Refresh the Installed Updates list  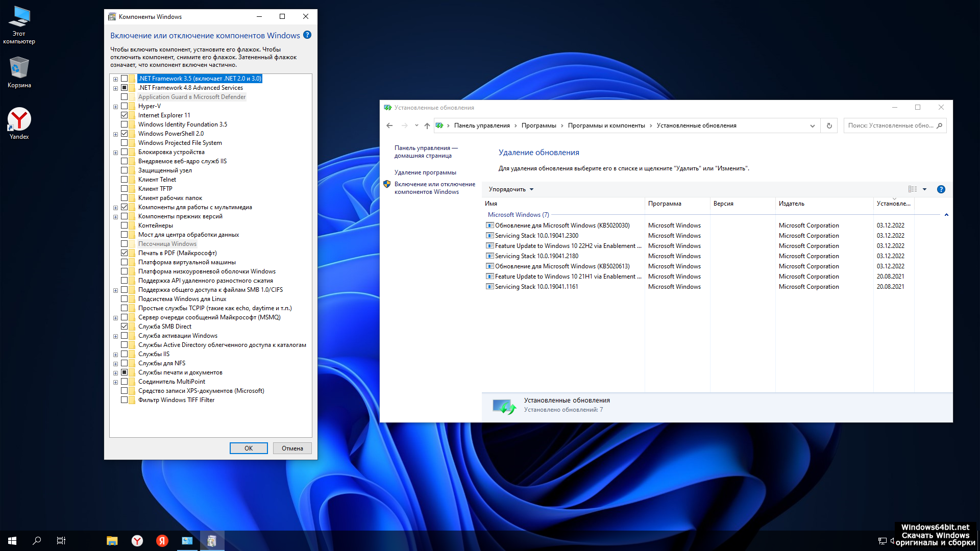click(829, 126)
